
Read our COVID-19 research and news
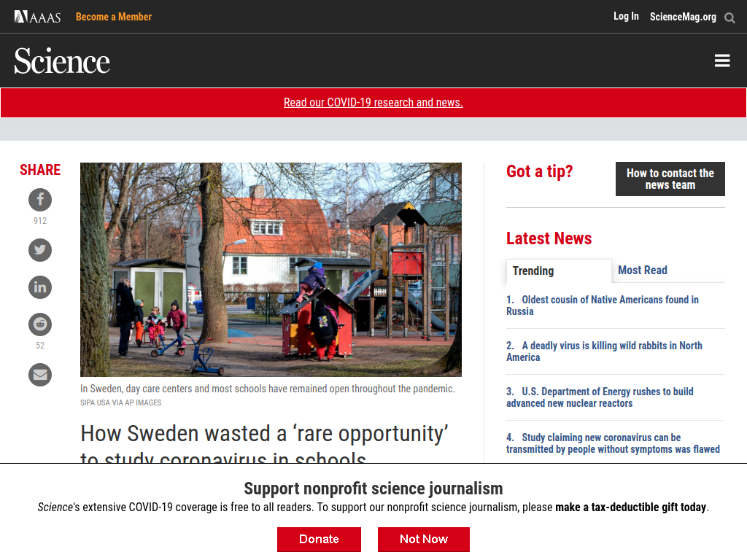coord(373,102)
